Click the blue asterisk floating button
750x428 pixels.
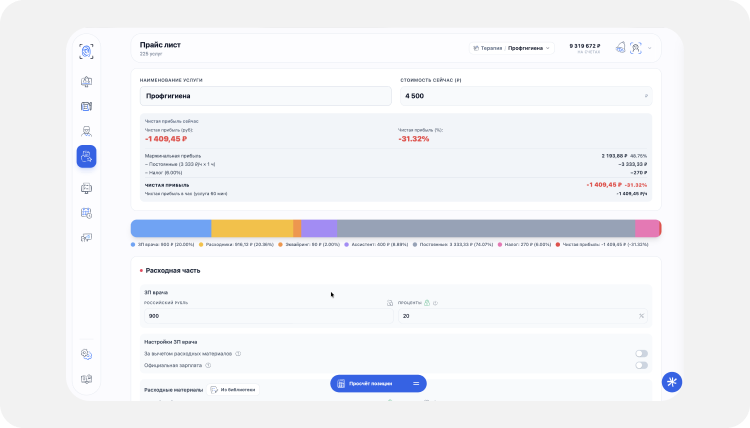pyautogui.click(x=672, y=382)
